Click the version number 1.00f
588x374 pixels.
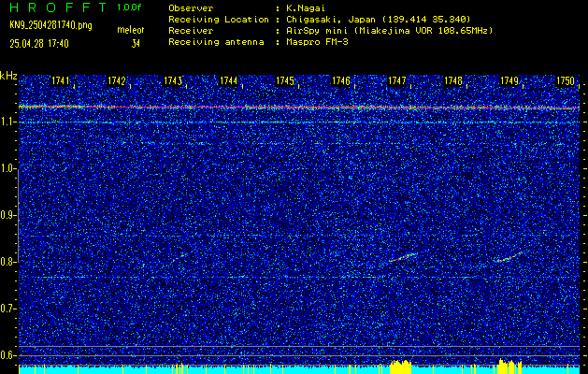click(129, 7)
